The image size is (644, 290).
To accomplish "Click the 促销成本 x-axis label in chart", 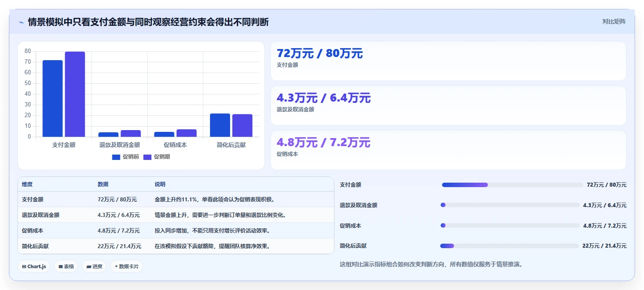I will (175, 145).
